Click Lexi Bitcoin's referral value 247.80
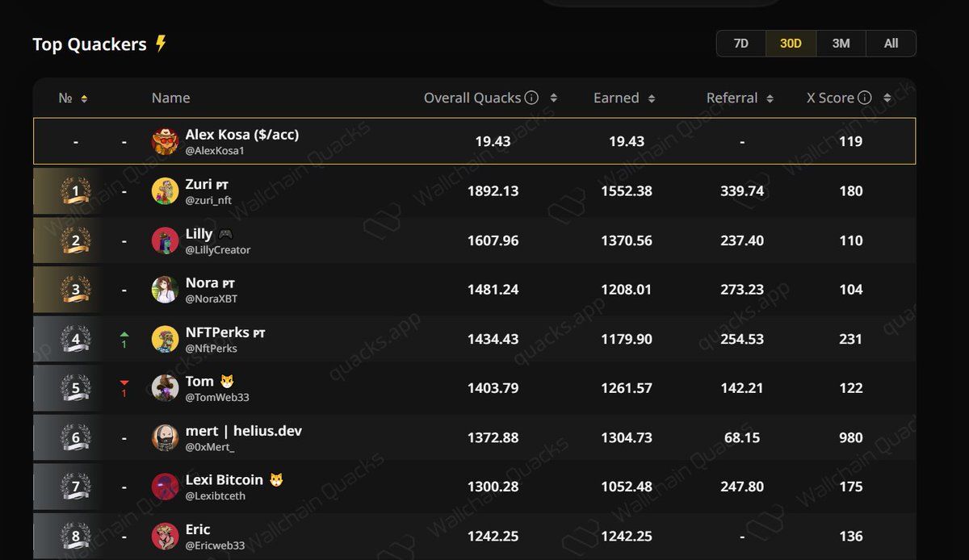Screen dimensions: 969x560 [742, 487]
